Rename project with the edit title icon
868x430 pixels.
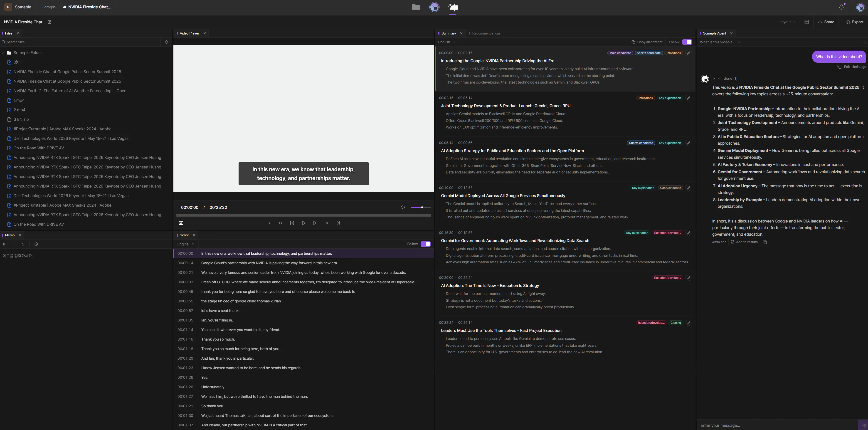tap(49, 22)
